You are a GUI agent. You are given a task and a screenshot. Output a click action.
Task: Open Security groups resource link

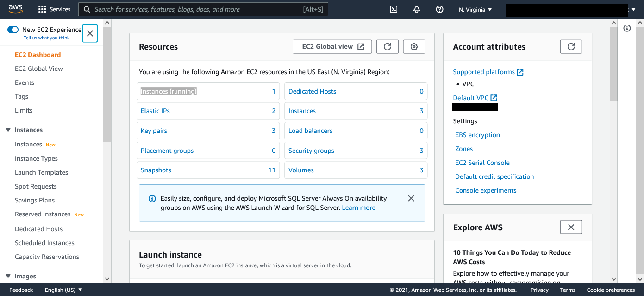(x=311, y=151)
